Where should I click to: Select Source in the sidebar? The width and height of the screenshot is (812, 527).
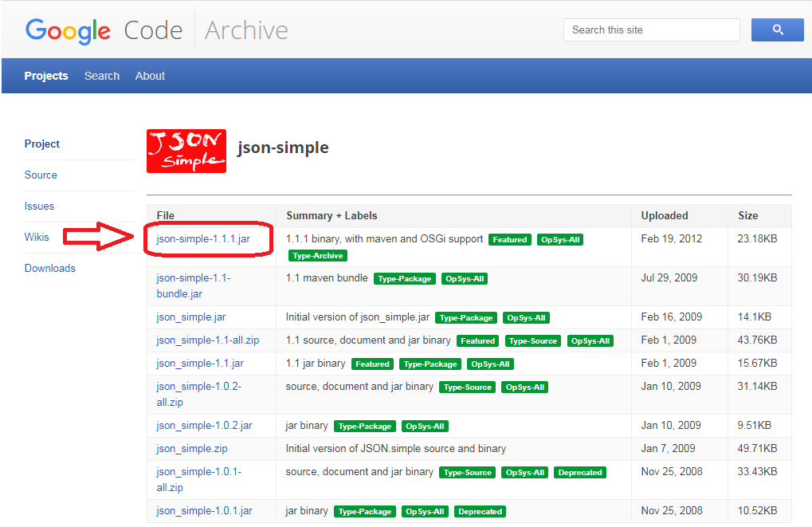[41, 175]
